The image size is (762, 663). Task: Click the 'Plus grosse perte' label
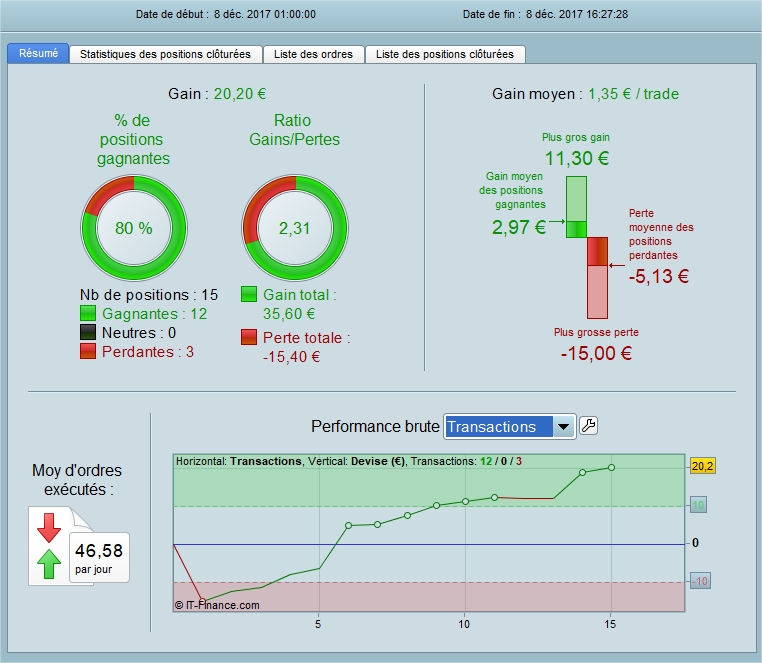coord(596,332)
